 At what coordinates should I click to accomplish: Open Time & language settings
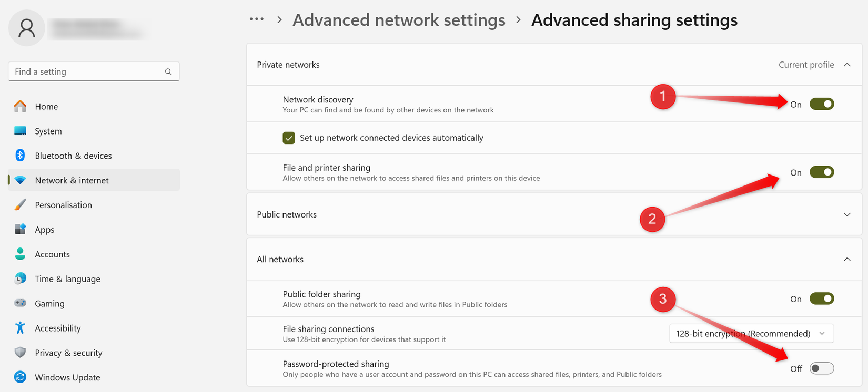coord(67,278)
